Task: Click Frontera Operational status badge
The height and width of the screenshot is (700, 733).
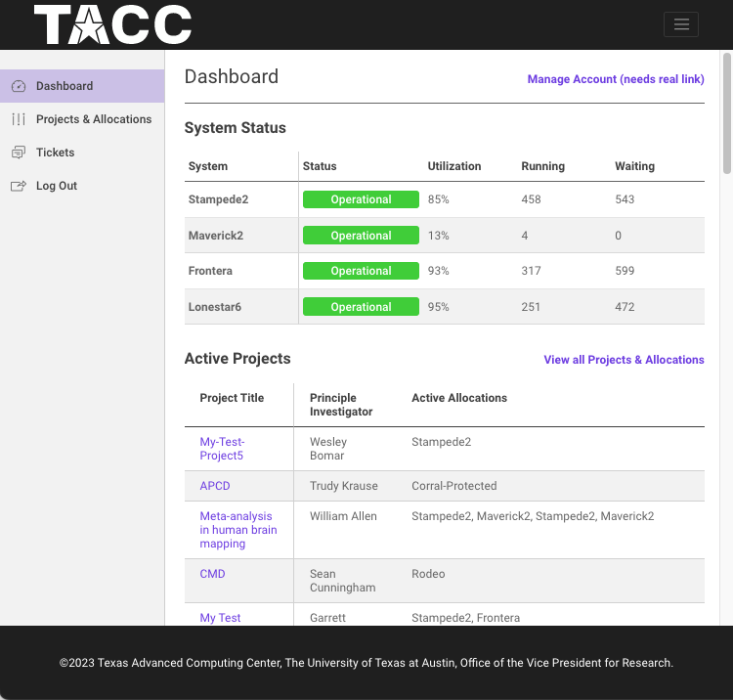Action: pos(361,271)
